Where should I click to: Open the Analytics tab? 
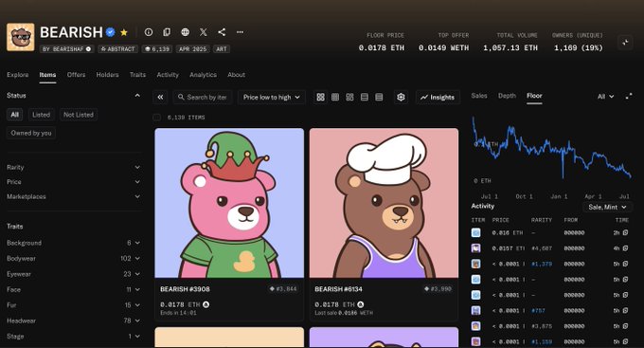(203, 75)
